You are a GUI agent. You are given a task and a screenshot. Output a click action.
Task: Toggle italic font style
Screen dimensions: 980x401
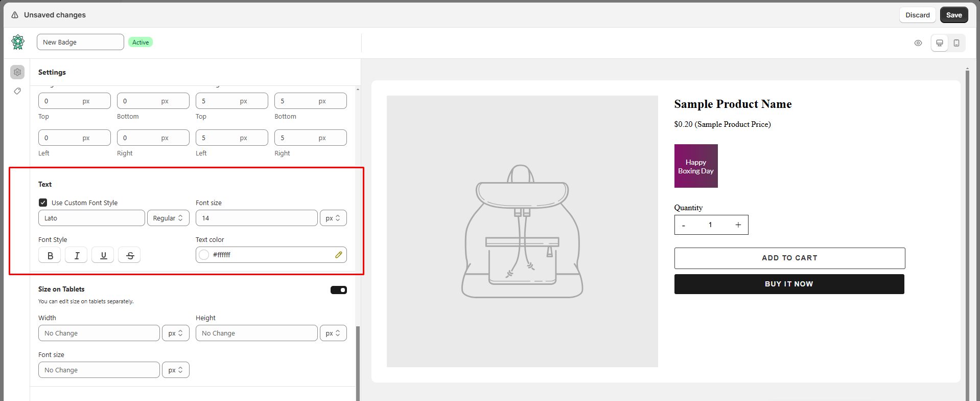point(76,255)
